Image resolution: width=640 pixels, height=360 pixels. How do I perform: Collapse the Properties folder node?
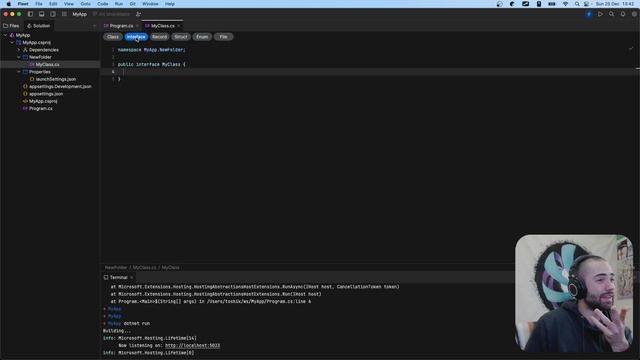[18, 72]
